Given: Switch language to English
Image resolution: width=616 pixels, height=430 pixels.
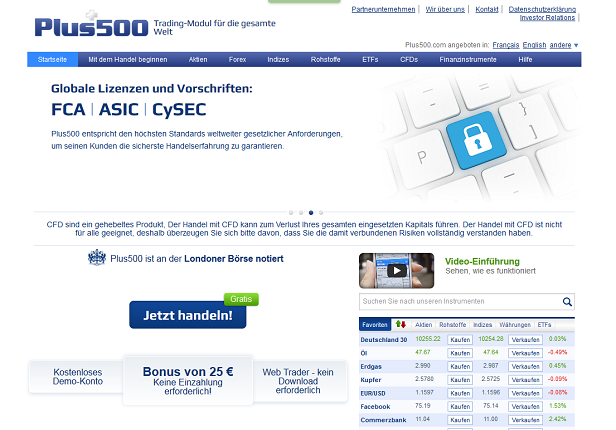Looking at the screenshot, I should click(534, 45).
